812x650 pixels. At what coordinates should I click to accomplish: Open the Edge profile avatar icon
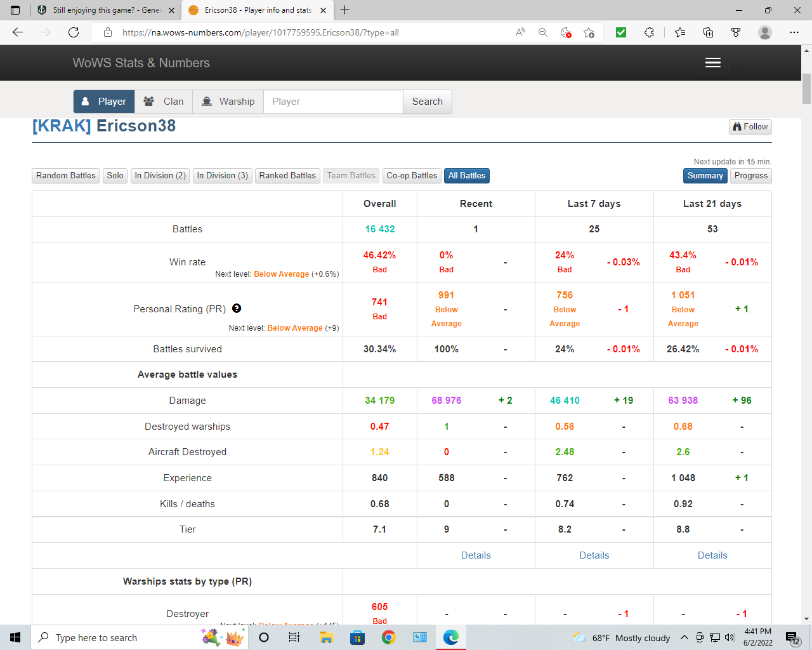tap(765, 32)
